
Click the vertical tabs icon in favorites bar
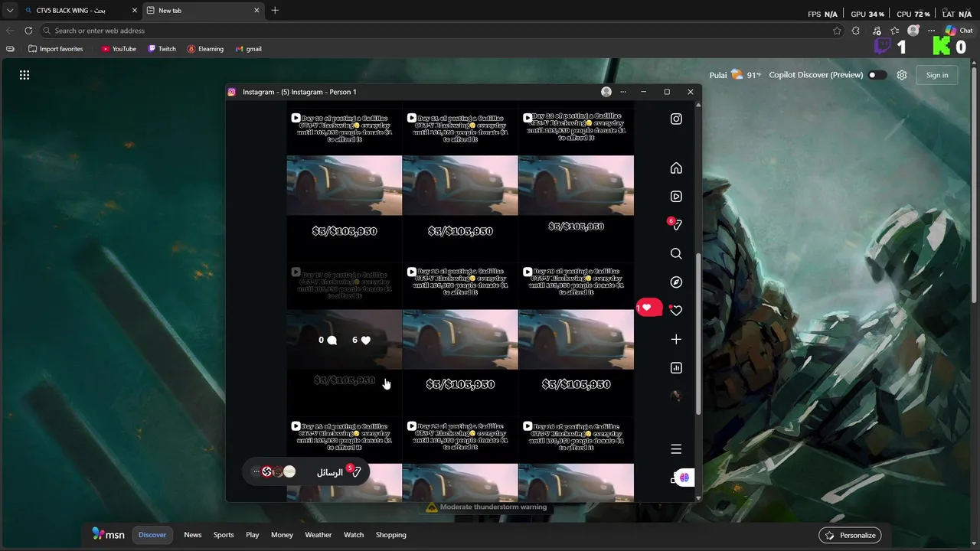[x=10, y=49]
